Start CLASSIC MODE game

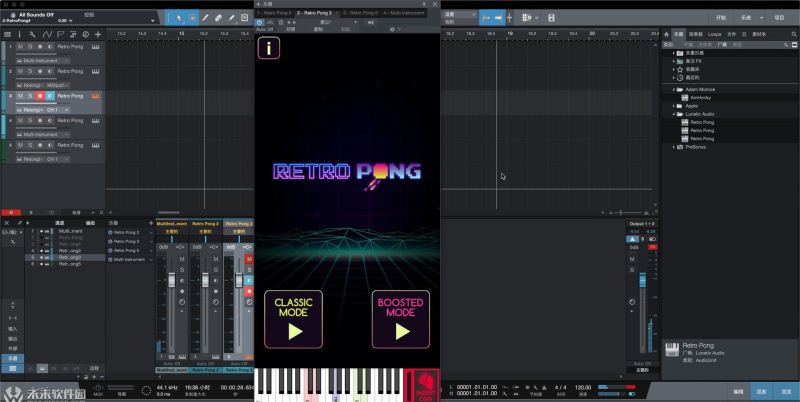[x=293, y=319]
